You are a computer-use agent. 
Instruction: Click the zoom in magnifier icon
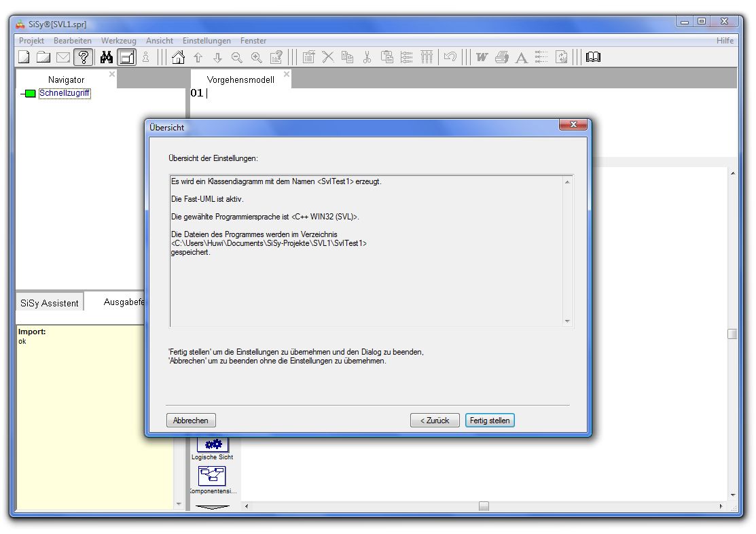tap(257, 58)
